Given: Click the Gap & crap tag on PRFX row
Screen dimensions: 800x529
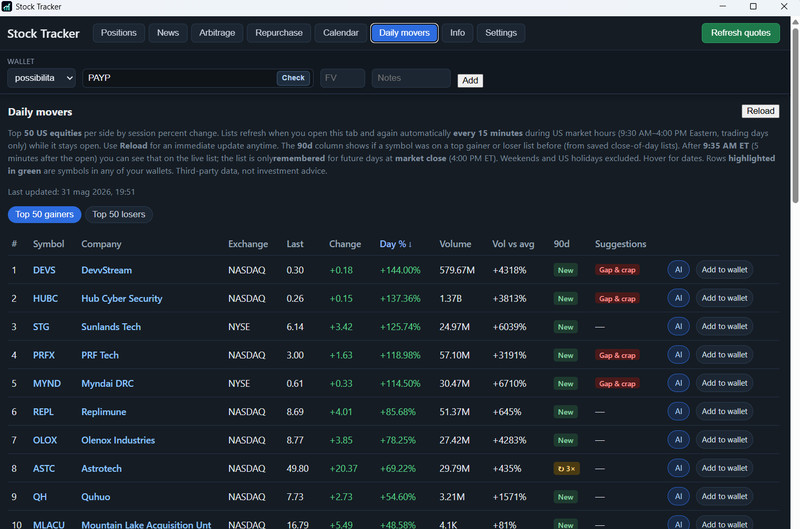Looking at the screenshot, I should [x=617, y=355].
